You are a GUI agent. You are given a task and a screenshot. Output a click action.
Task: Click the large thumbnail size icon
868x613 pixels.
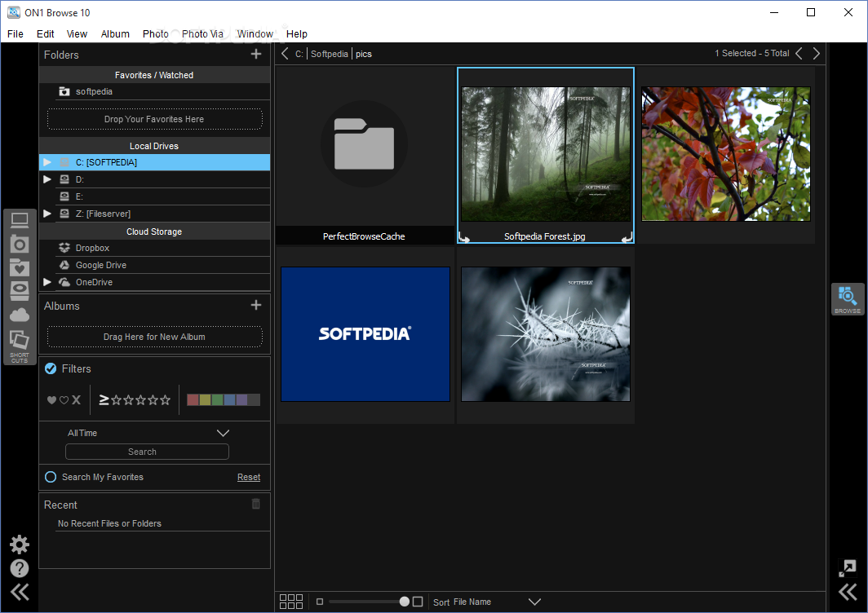pyautogui.click(x=418, y=602)
